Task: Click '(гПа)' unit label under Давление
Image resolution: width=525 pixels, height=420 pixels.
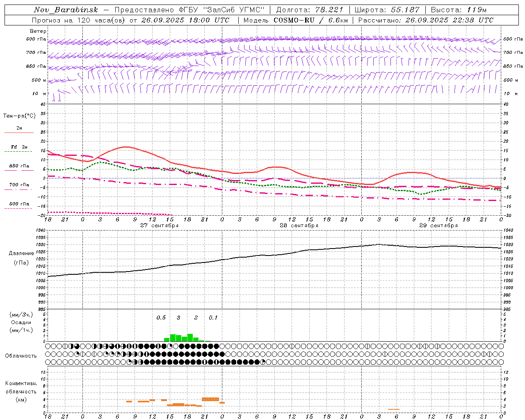Action: tap(21, 263)
